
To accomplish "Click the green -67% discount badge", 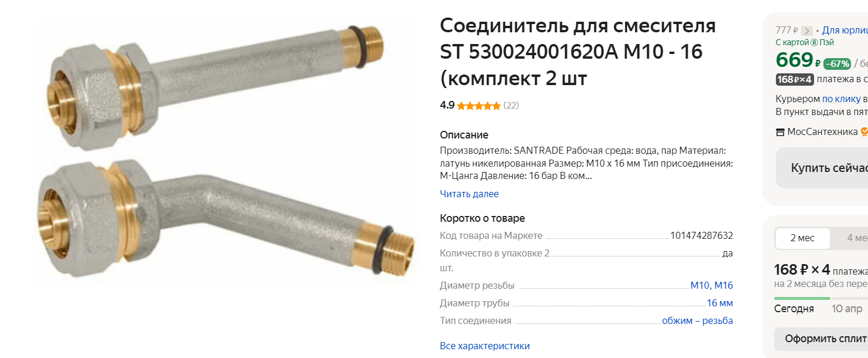I will 837,63.
